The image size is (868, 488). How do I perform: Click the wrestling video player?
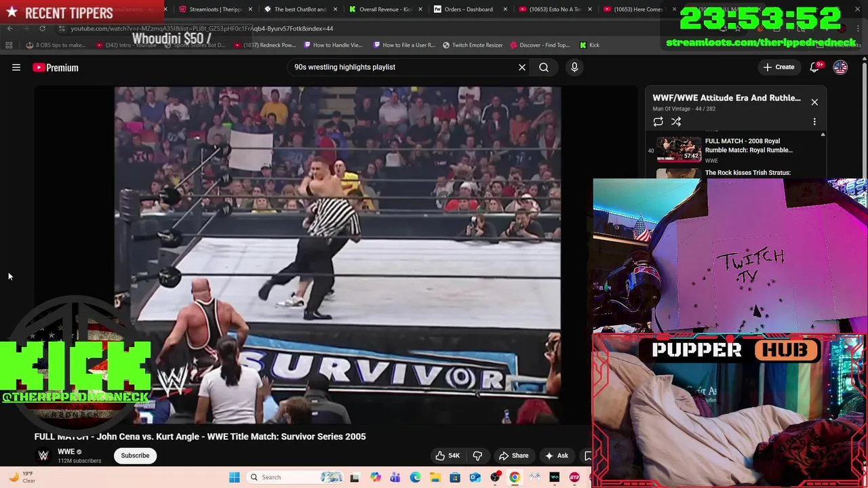[x=337, y=254]
